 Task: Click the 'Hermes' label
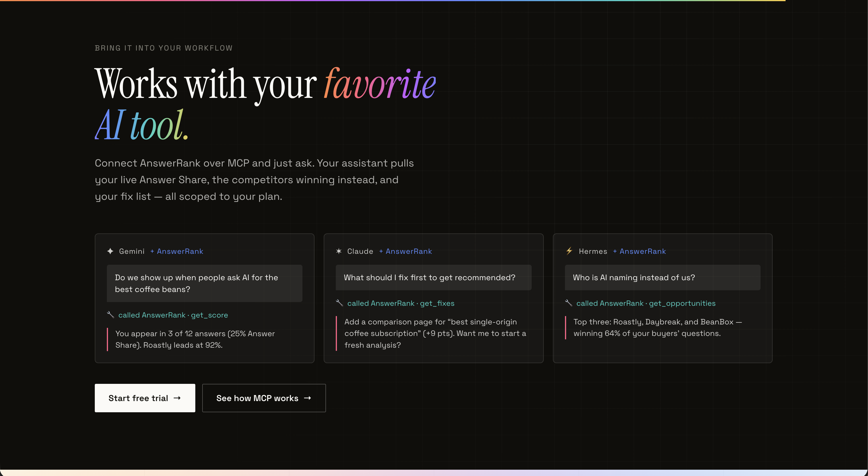[x=593, y=251]
